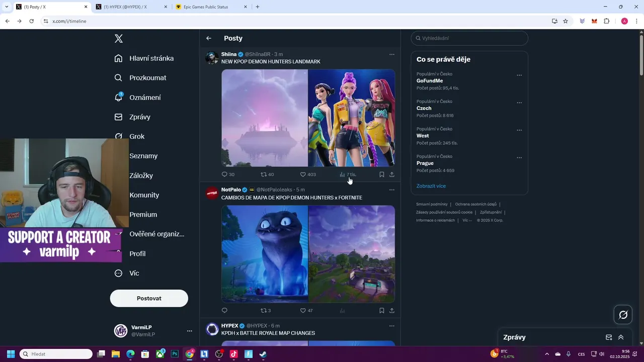Click the floating Grok button
644x362 pixels.
click(623, 315)
